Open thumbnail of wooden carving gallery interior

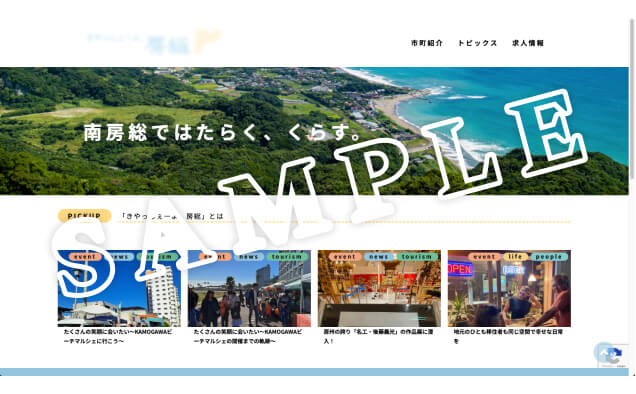click(x=379, y=288)
